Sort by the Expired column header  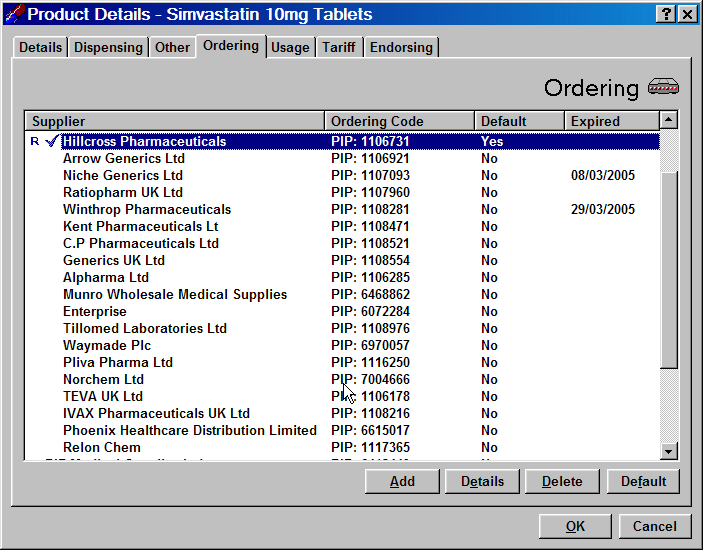click(x=609, y=121)
